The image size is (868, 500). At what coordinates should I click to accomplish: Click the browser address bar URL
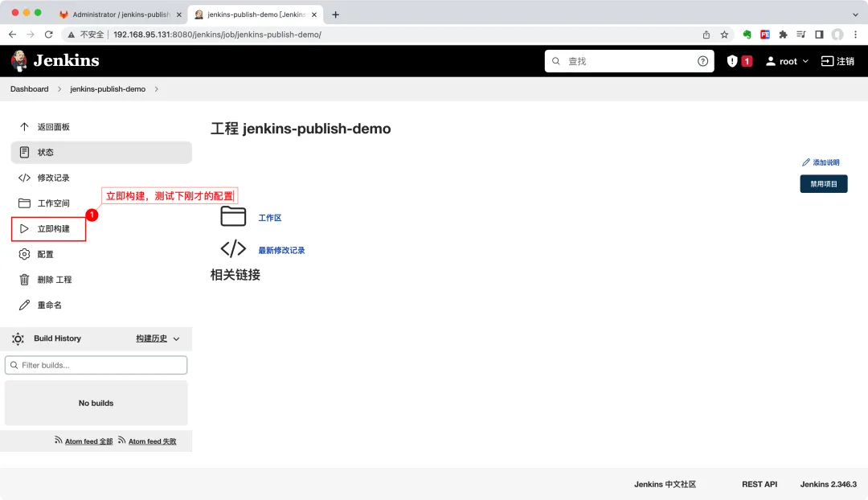click(217, 35)
